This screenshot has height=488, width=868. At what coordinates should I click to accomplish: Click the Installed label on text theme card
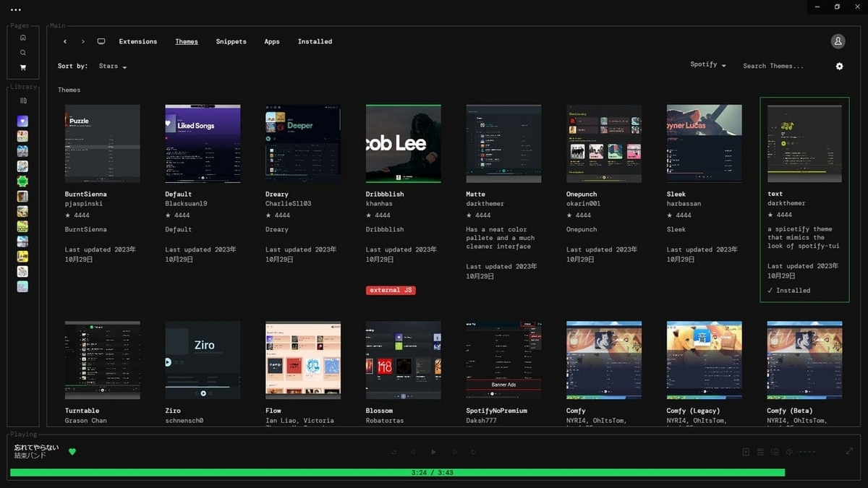point(790,290)
